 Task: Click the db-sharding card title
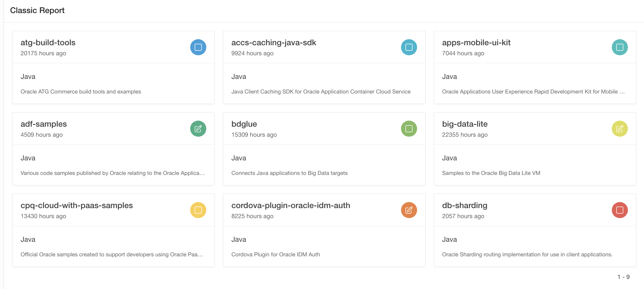[x=464, y=205]
